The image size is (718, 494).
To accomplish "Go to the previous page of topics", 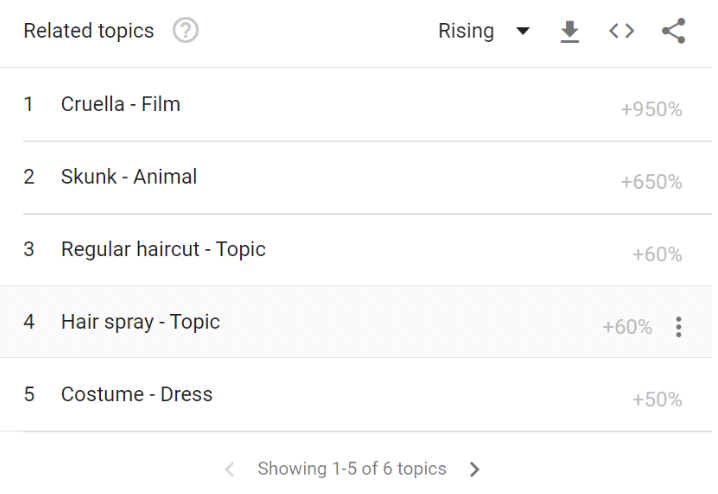I will 230,469.
